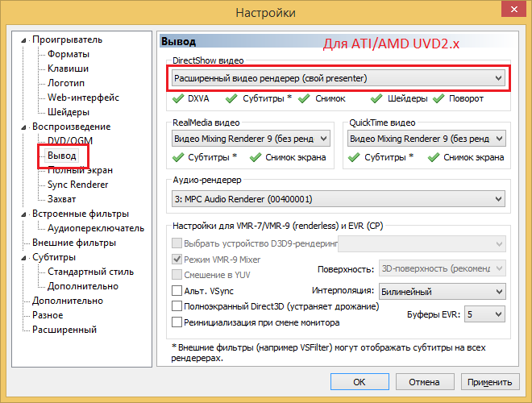Select Логотип in the tree
Viewport: 532px width, 403px height.
66,83
